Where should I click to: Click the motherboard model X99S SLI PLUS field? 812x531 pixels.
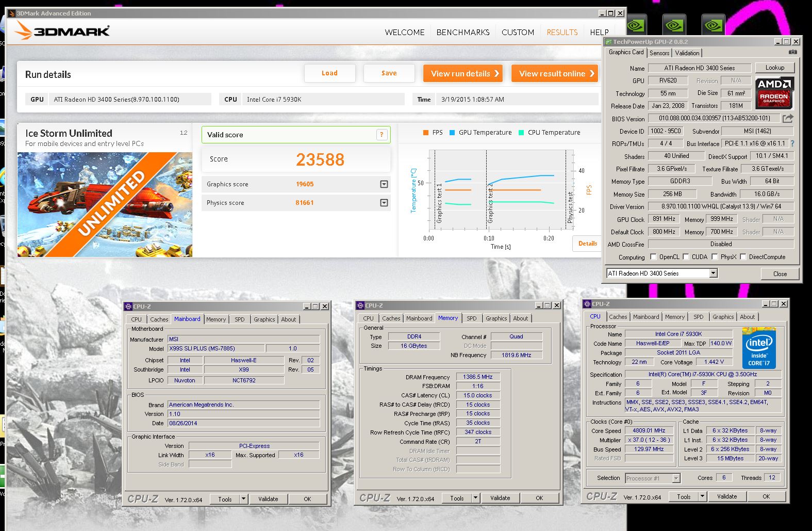coord(216,348)
